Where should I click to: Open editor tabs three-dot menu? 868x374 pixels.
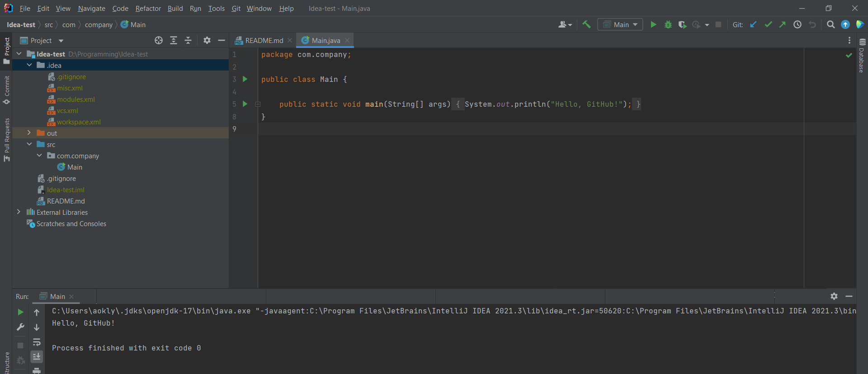[849, 40]
